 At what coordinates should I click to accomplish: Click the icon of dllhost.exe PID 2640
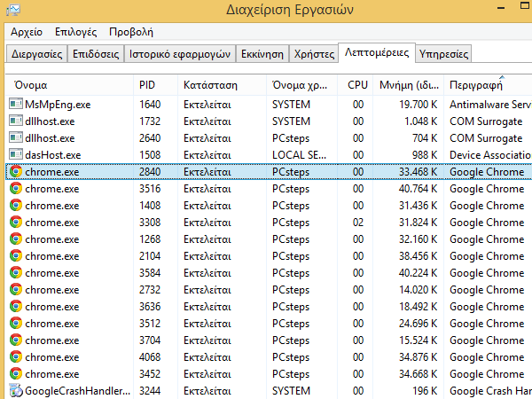tap(16, 137)
